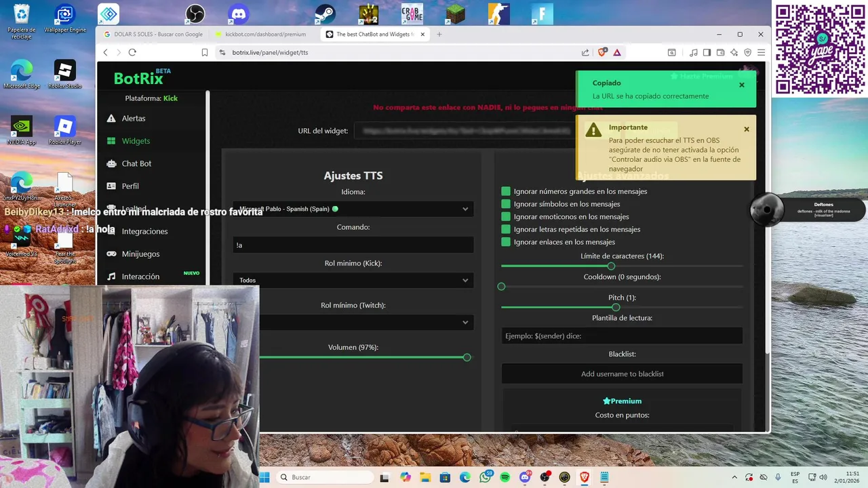Click the music note icon beside Interacción

(111, 277)
